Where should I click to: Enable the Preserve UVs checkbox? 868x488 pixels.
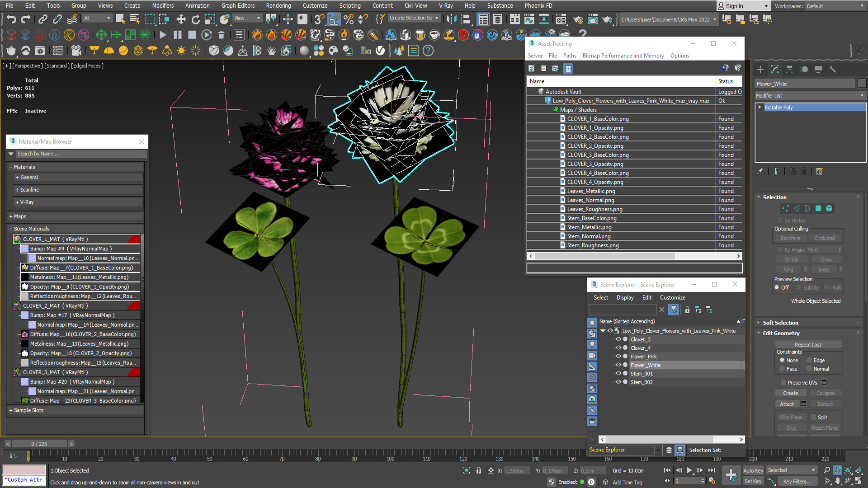(783, 382)
